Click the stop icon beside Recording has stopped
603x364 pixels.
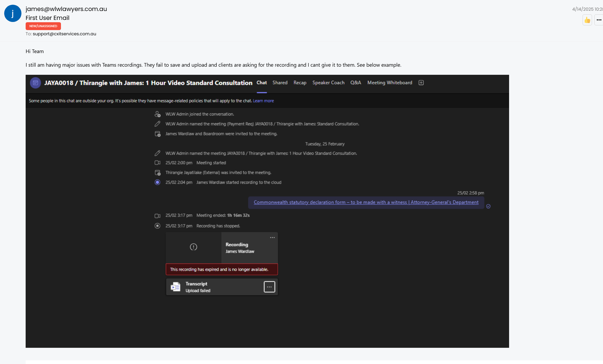[157, 226]
